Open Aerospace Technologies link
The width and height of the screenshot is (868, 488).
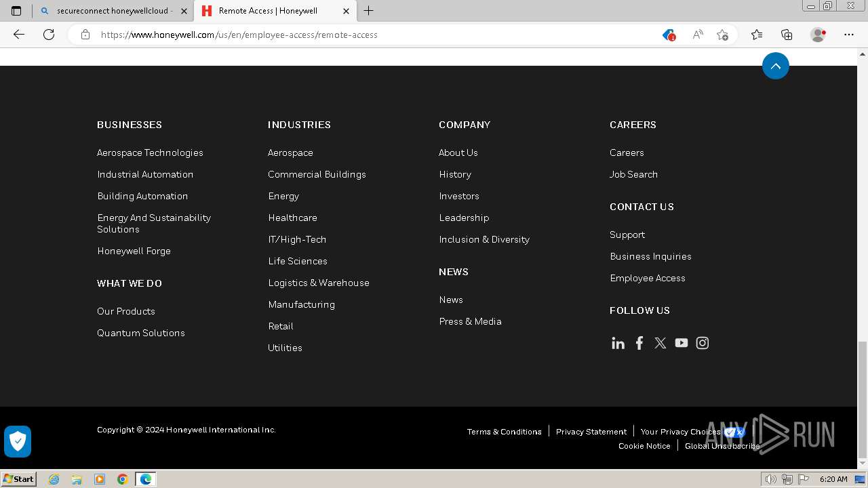coord(150,152)
